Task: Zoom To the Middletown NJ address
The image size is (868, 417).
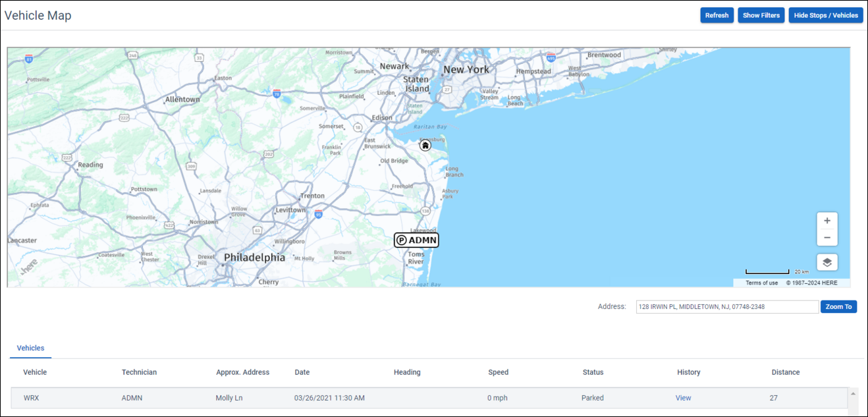Action: coord(838,306)
